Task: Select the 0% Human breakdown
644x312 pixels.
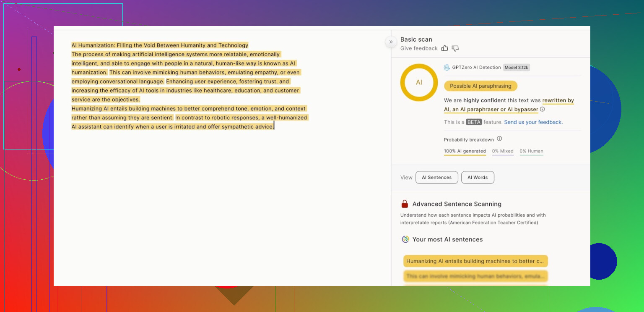Action: (531, 151)
